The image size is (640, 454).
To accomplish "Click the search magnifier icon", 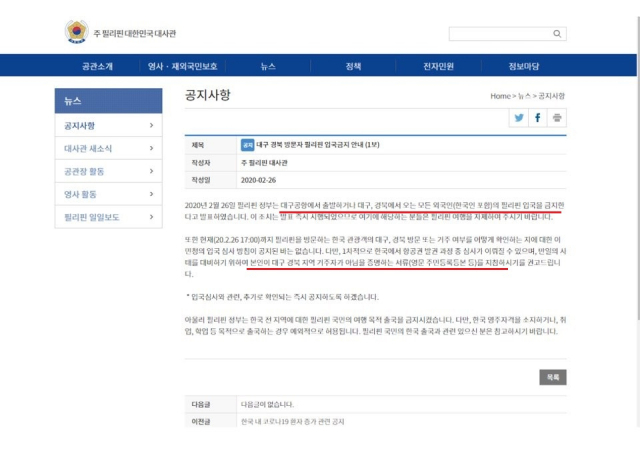I will coord(557,34).
